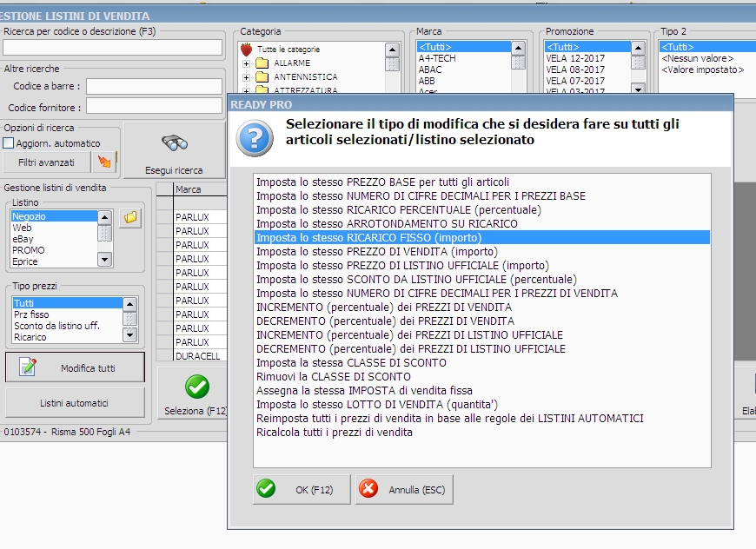
Task: Cancel with Annulla (ESC) button
Action: (x=404, y=489)
